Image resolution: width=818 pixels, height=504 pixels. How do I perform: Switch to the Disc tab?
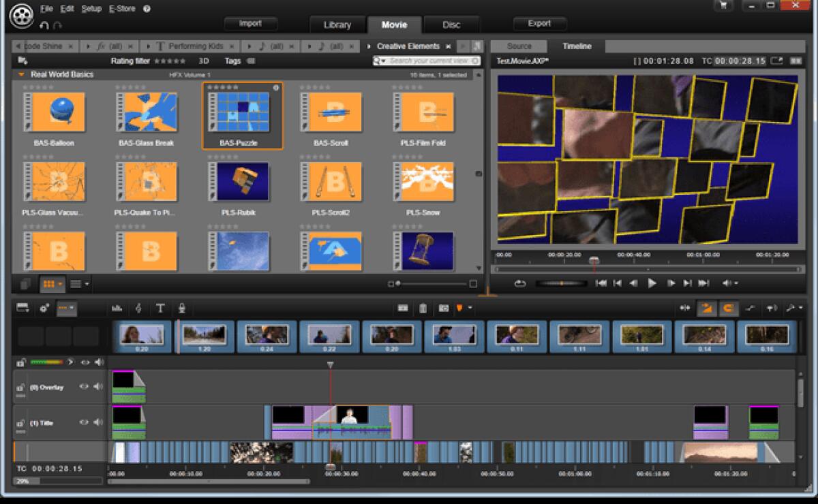(451, 24)
